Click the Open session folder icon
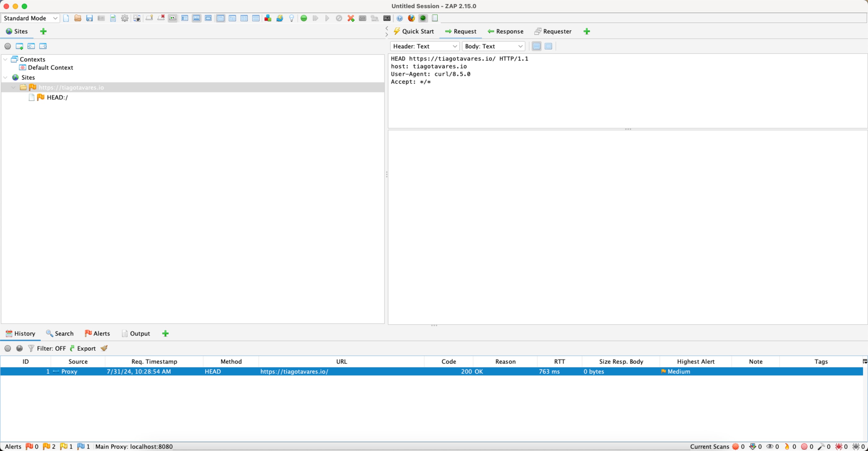Image resolution: width=868 pixels, height=451 pixels. tap(77, 18)
